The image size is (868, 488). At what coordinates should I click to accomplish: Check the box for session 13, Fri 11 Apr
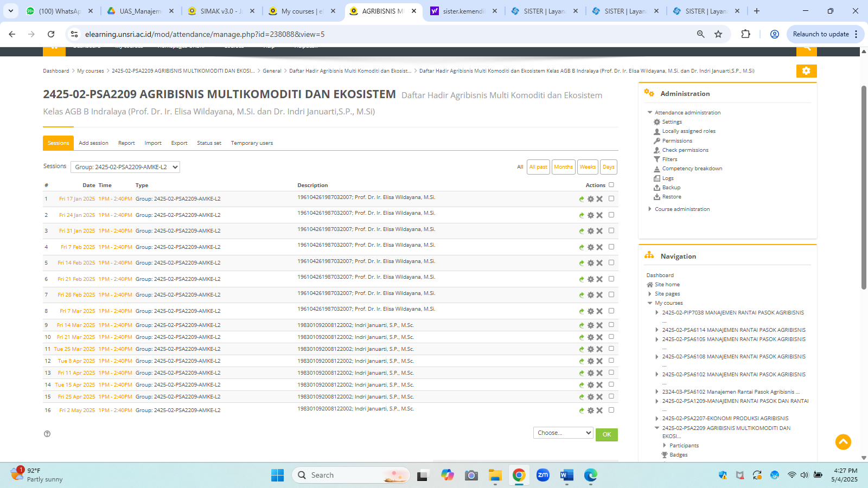[611, 373]
